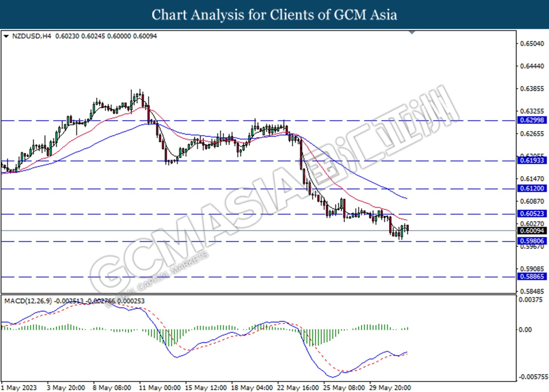Screen dimensions: 549x392
Task: Click the MACD scale value 0.00375
Action: tap(531, 300)
